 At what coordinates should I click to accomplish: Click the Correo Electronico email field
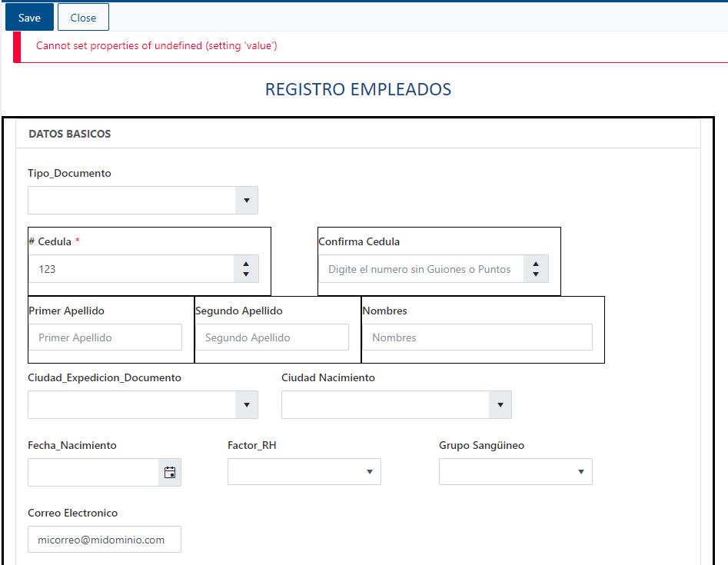pyautogui.click(x=105, y=540)
